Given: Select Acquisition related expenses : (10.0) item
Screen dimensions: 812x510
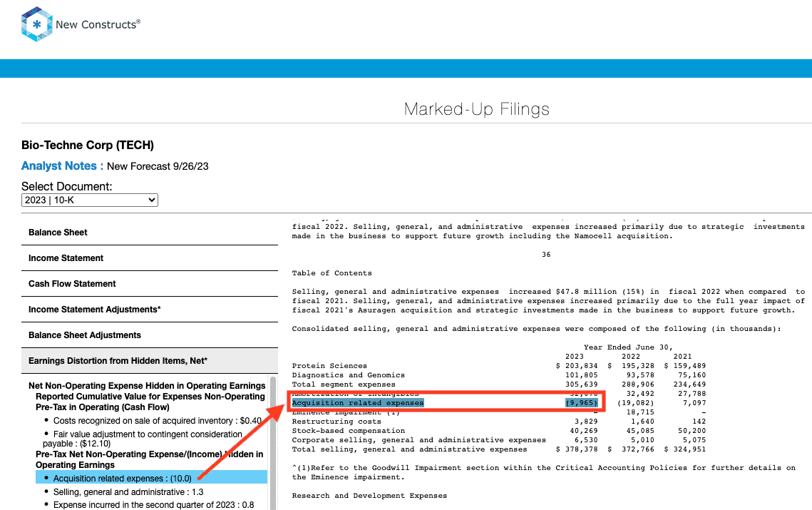Looking at the screenshot, I should (151, 478).
